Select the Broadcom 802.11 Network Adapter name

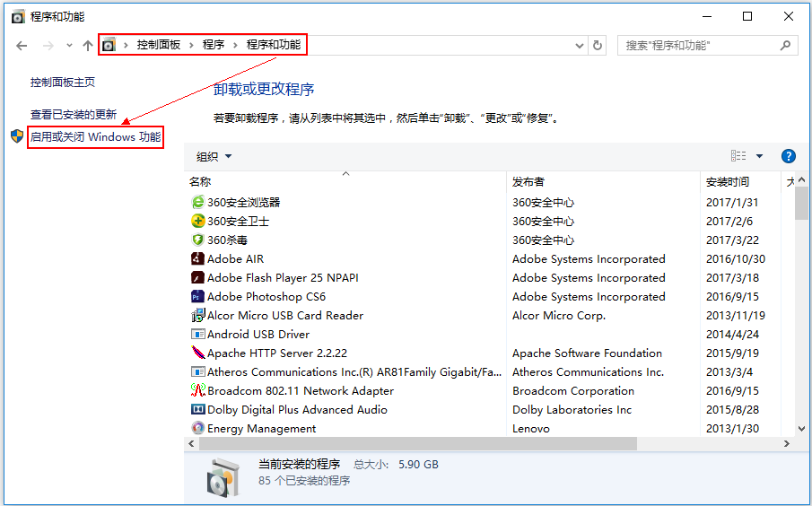coord(301,390)
